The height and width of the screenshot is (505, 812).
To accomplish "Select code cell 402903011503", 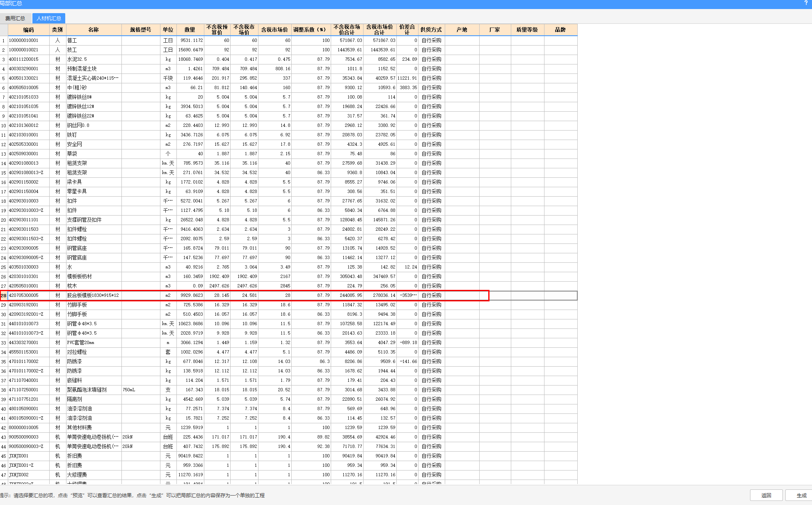I will tap(29, 230).
